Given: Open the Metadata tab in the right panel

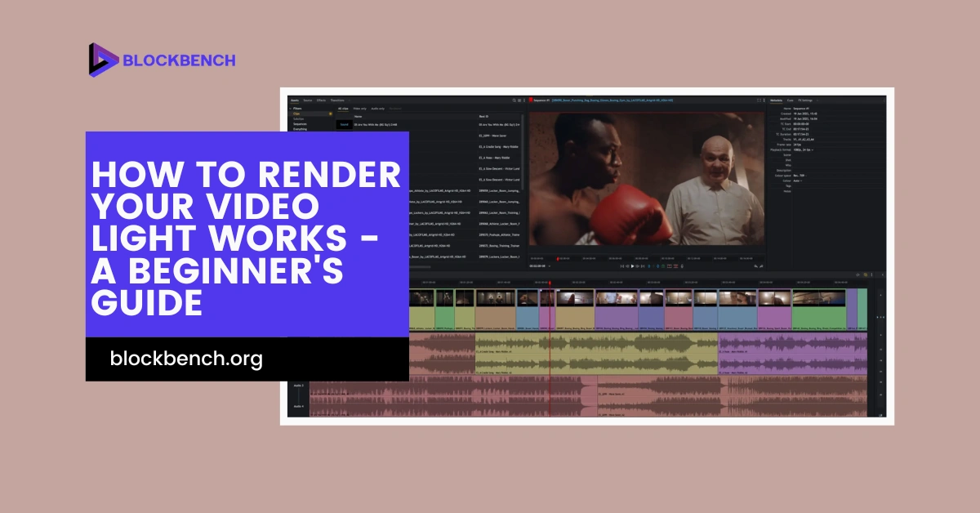Looking at the screenshot, I should point(777,100).
